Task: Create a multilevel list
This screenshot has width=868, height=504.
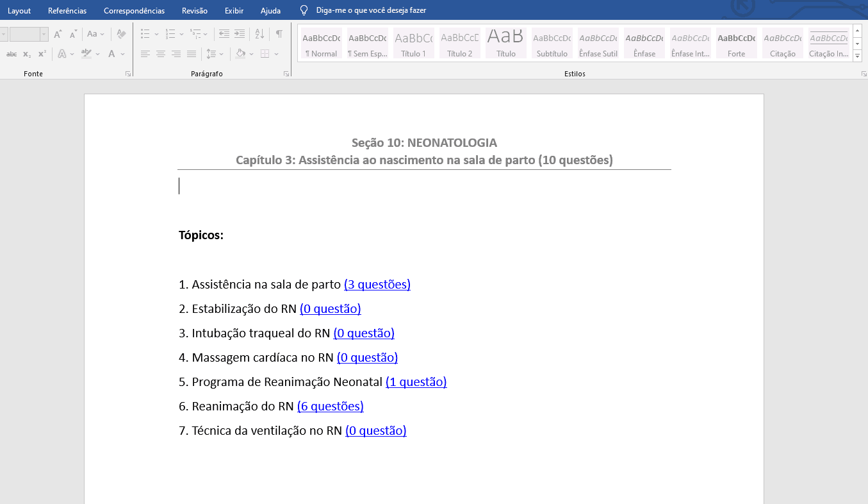Action: [195, 34]
